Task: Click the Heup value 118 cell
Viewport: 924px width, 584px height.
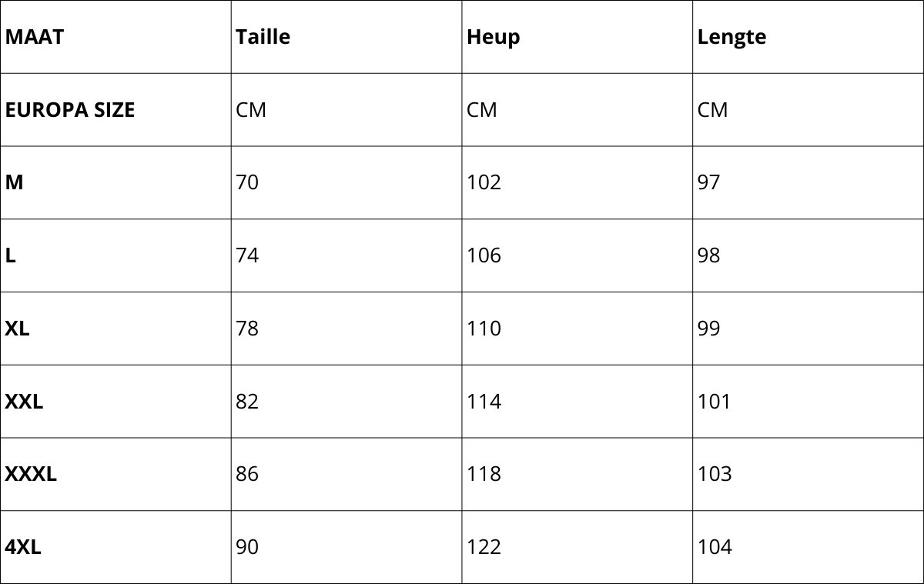Action: pyautogui.click(x=484, y=474)
